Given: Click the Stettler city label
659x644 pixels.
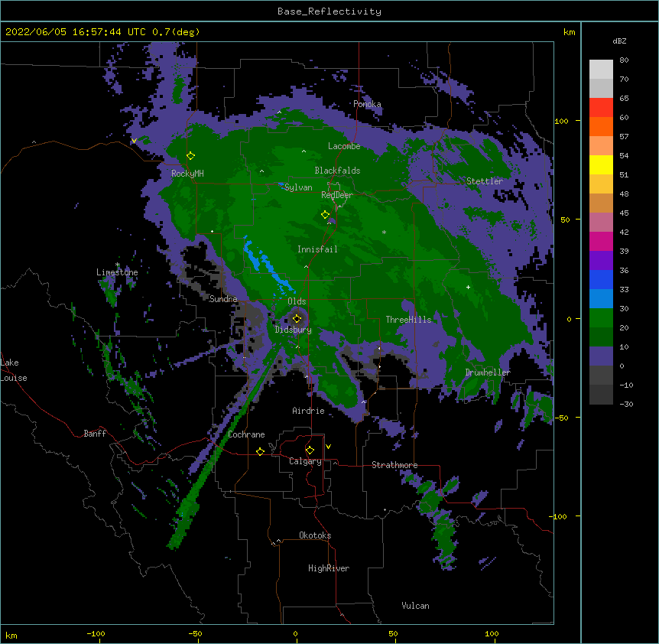Looking at the screenshot, I should coord(485,181).
